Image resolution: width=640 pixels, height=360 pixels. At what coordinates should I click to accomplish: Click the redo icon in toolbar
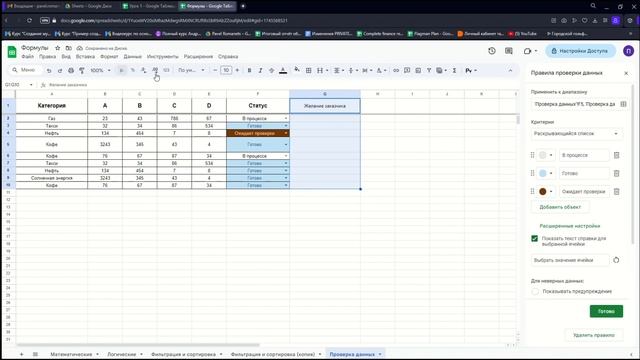tap(60, 71)
